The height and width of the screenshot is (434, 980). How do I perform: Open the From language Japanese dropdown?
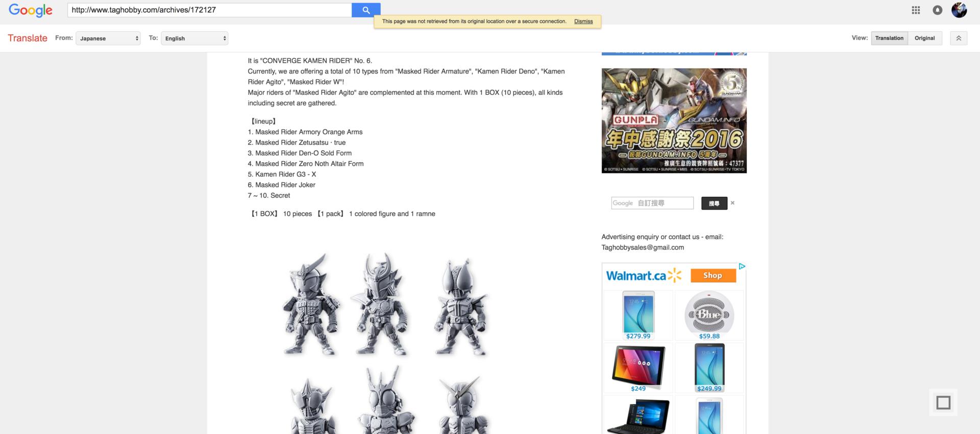(x=108, y=38)
